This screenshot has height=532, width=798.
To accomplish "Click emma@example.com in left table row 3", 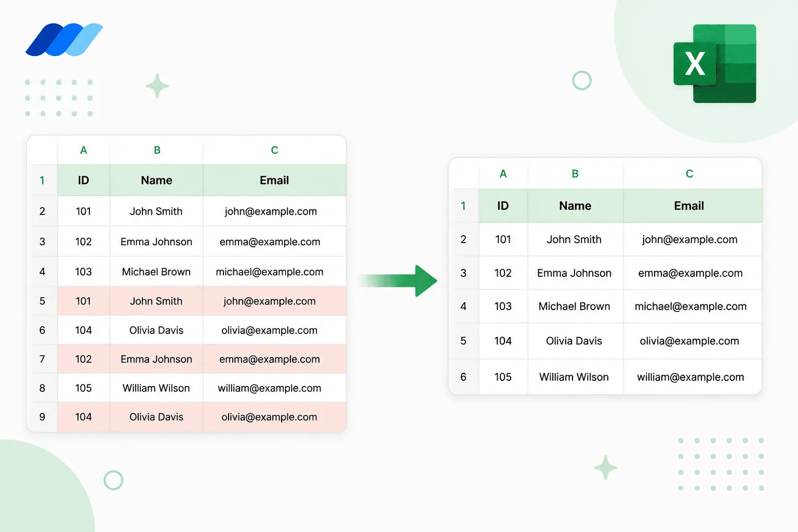I will coord(270,242).
